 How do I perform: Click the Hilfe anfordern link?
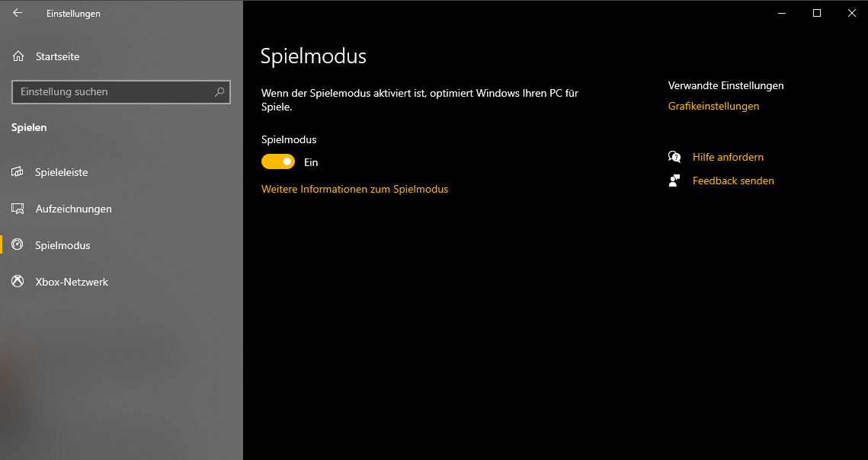728,157
